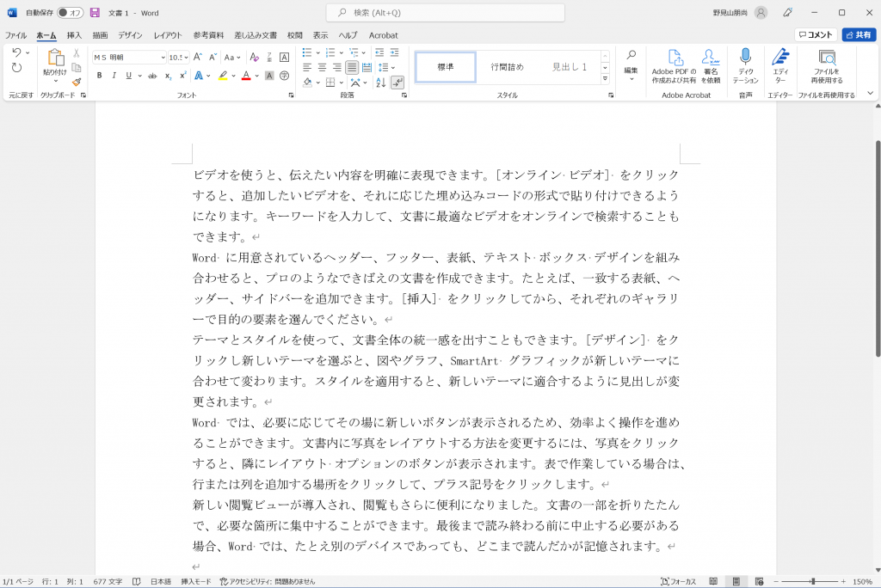Expand the numbering list dropdown arrow
This screenshot has width=881, height=588.
341,52
